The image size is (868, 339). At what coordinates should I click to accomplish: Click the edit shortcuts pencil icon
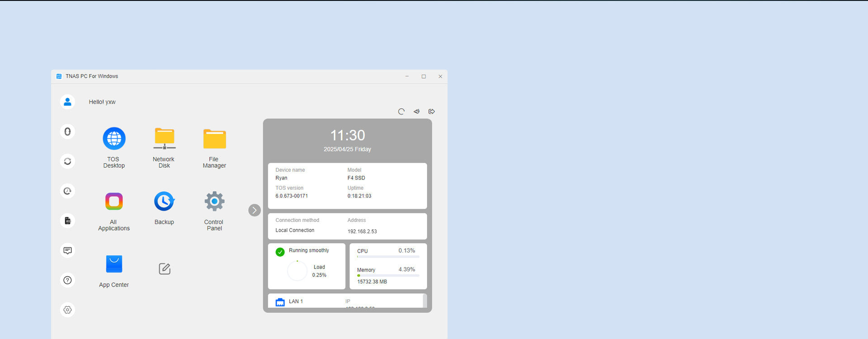[x=165, y=269]
